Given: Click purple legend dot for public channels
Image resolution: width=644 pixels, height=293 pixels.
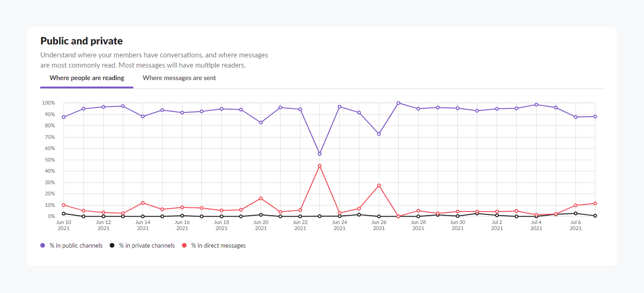Looking at the screenshot, I should 43,246.
